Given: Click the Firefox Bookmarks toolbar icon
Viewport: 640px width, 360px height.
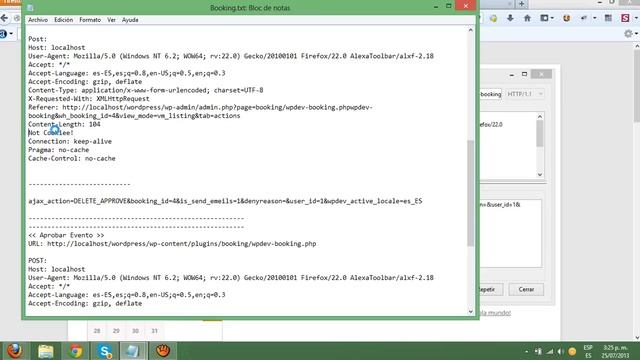Looking at the screenshot, I should 544,18.
